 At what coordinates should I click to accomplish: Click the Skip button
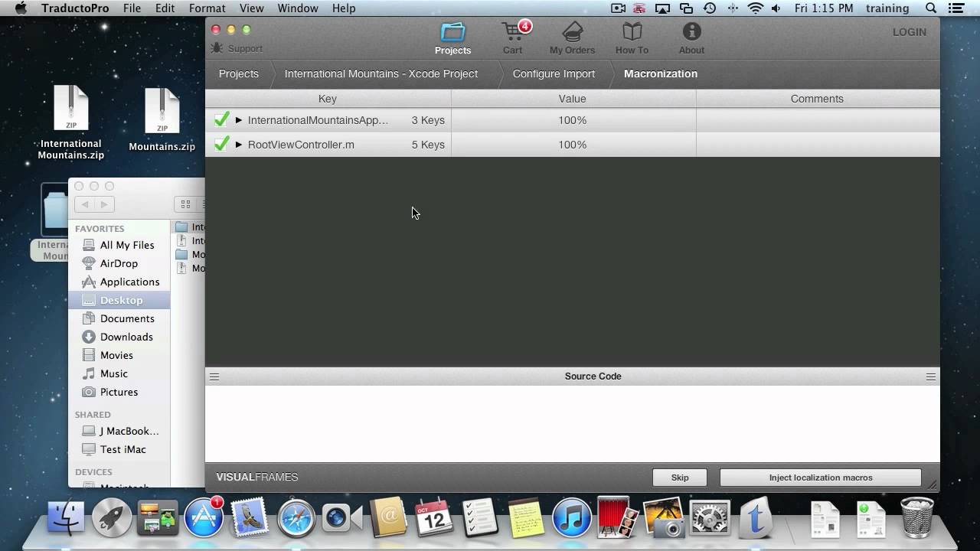(680, 478)
